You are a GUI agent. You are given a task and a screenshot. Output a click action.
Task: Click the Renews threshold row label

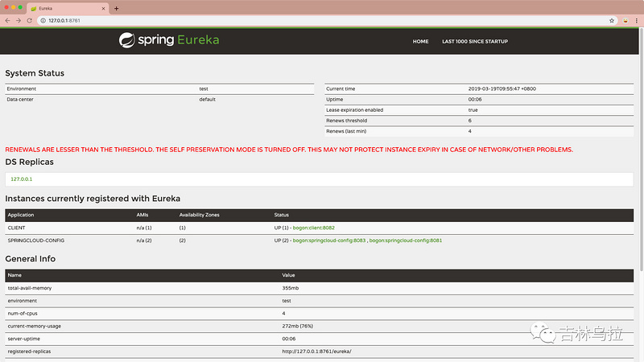pos(347,121)
